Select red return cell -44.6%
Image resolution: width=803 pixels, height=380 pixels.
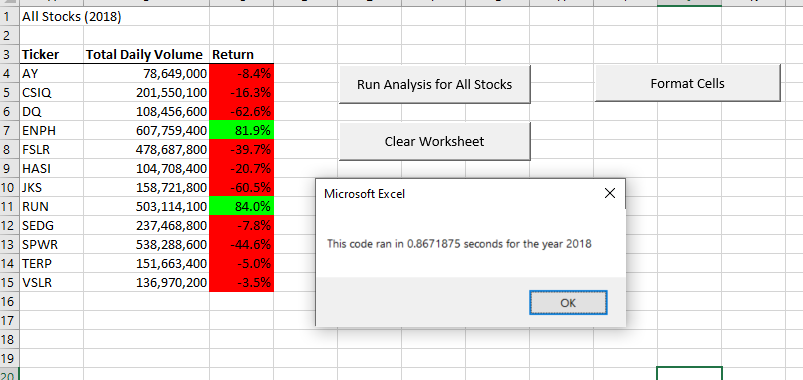click(x=241, y=244)
